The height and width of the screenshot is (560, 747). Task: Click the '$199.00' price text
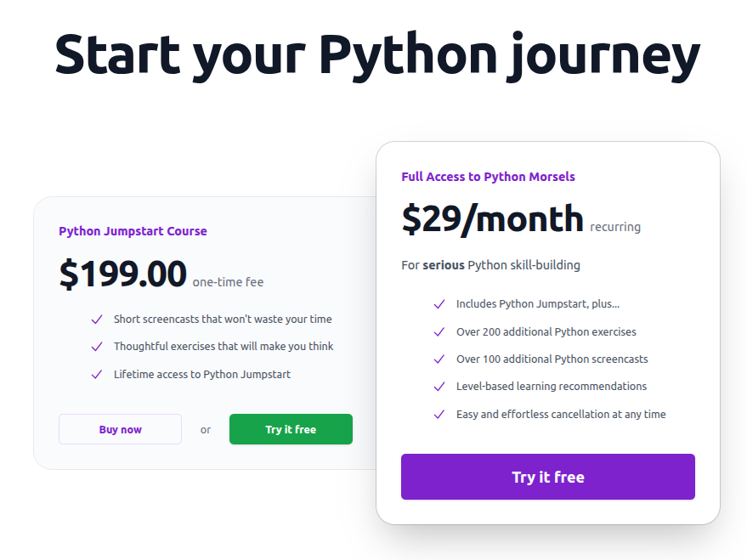pyautogui.click(x=122, y=274)
